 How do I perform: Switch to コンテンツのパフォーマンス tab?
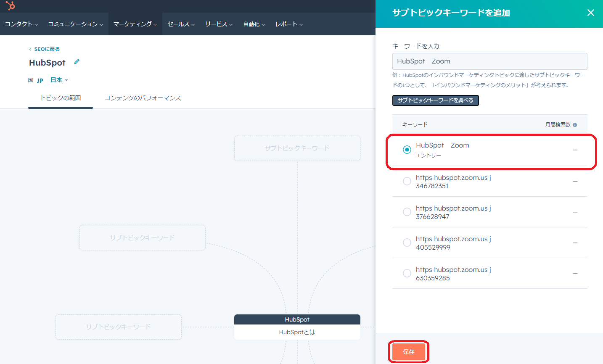(143, 98)
